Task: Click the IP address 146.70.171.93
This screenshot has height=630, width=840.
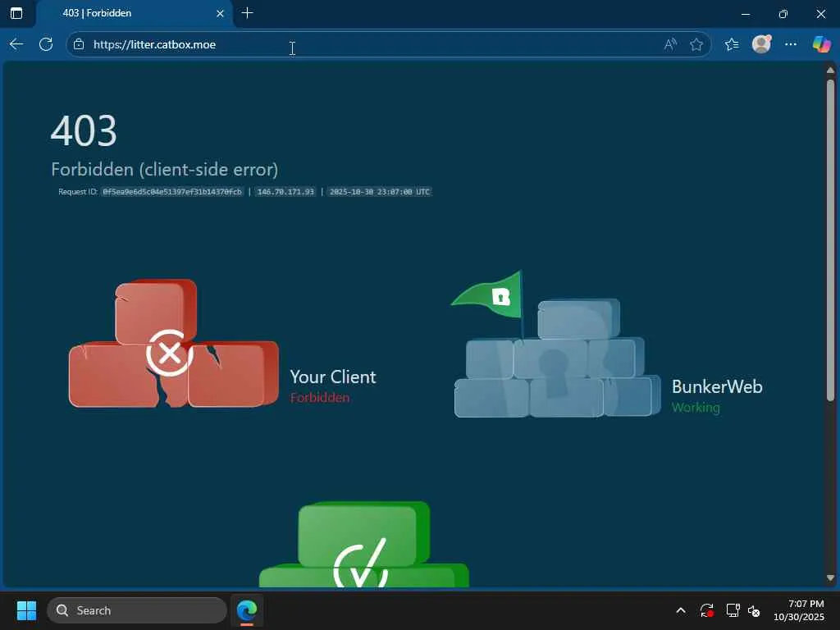Action: 285,192
